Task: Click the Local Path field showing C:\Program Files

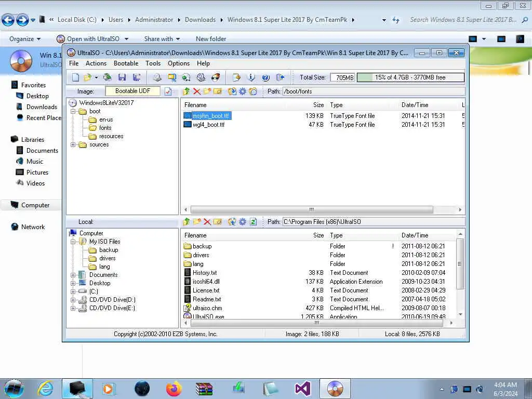Action: (374, 222)
